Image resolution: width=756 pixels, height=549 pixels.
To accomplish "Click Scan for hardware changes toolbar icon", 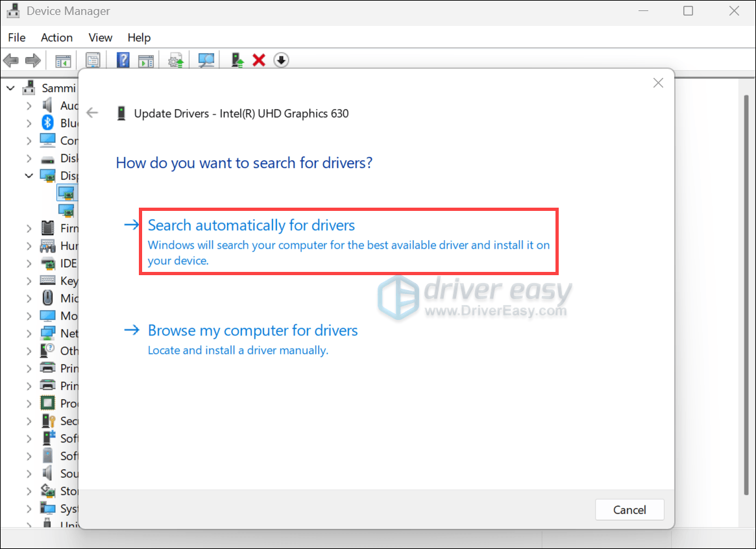I will [x=206, y=60].
